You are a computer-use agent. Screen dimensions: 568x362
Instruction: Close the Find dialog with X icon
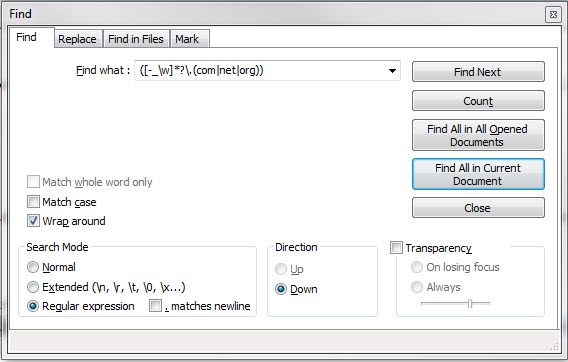coord(553,14)
